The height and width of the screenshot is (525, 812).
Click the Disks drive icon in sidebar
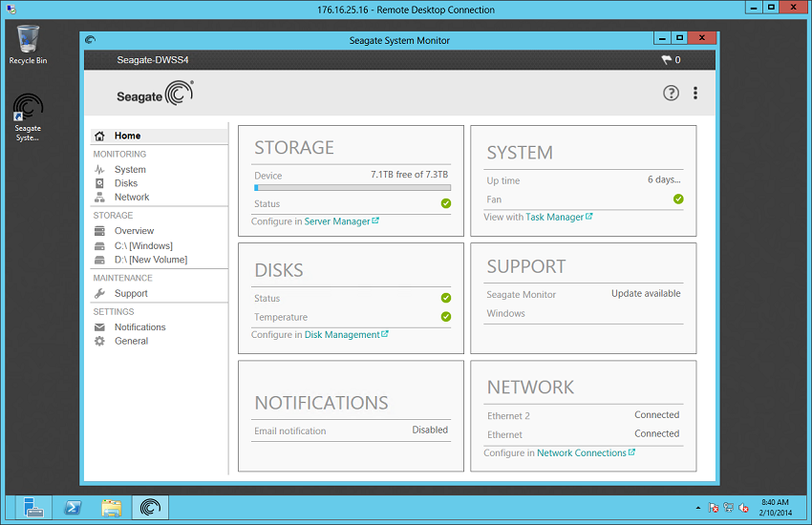click(x=99, y=183)
